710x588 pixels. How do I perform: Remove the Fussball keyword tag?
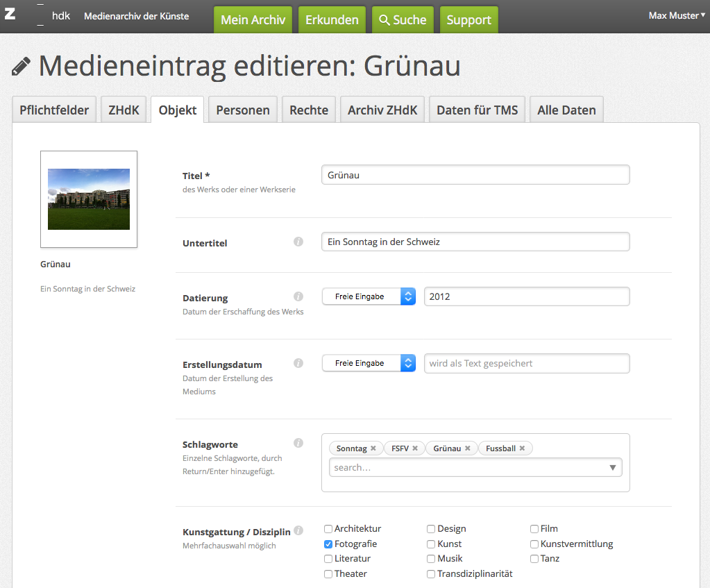pyautogui.click(x=522, y=448)
